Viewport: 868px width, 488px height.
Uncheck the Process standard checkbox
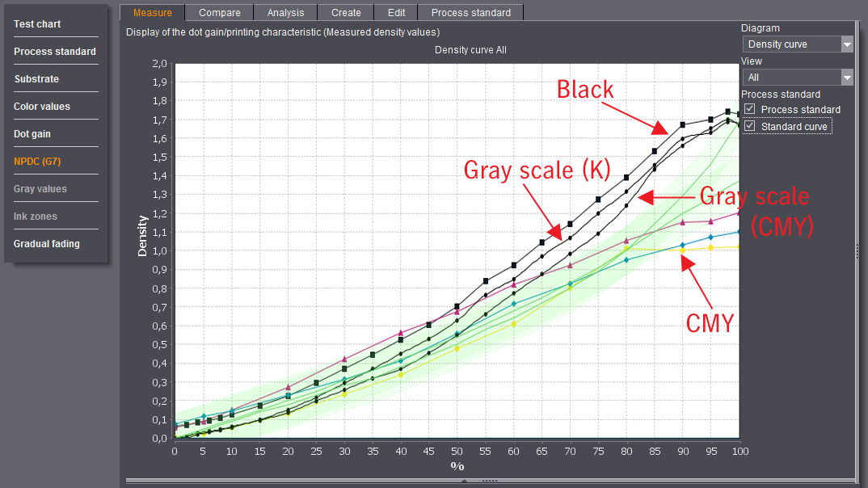(750, 109)
